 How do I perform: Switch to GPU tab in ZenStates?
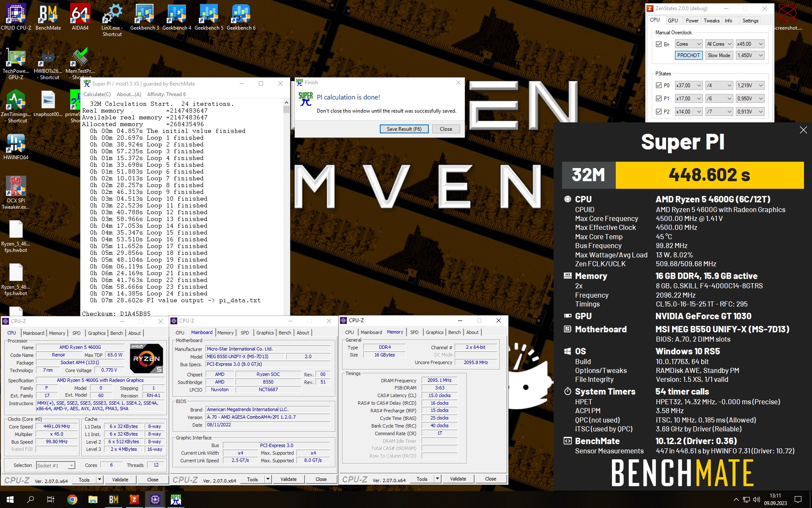point(672,21)
